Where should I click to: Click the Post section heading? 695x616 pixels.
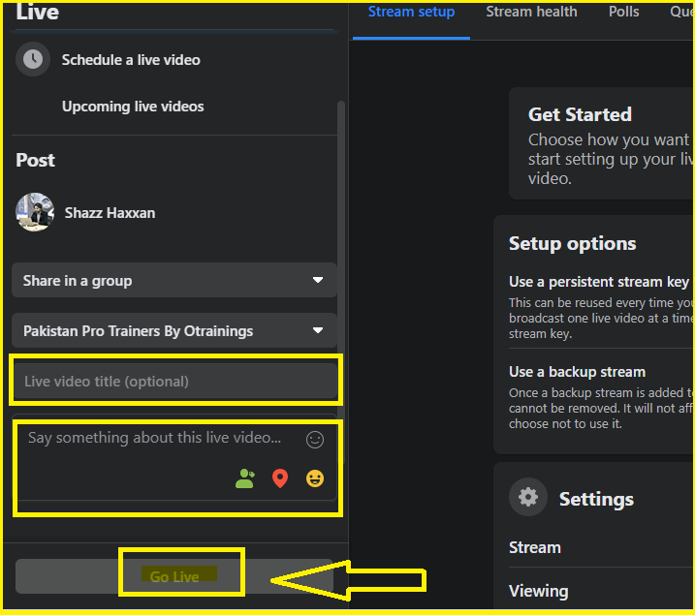pos(35,160)
